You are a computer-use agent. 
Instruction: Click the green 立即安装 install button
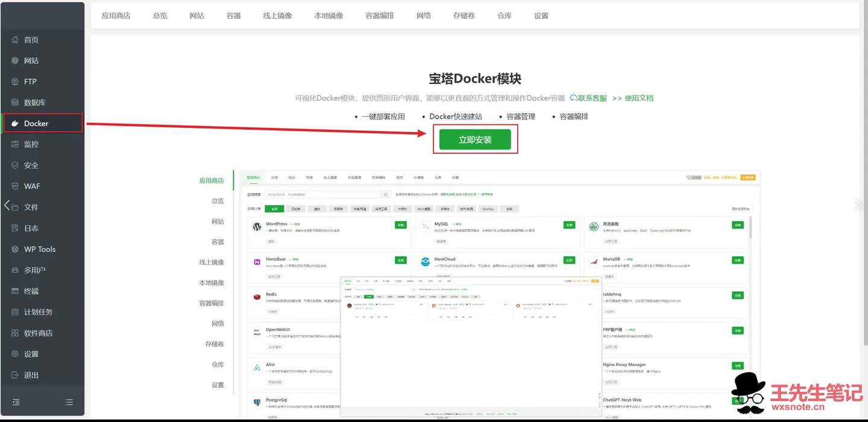coord(475,139)
